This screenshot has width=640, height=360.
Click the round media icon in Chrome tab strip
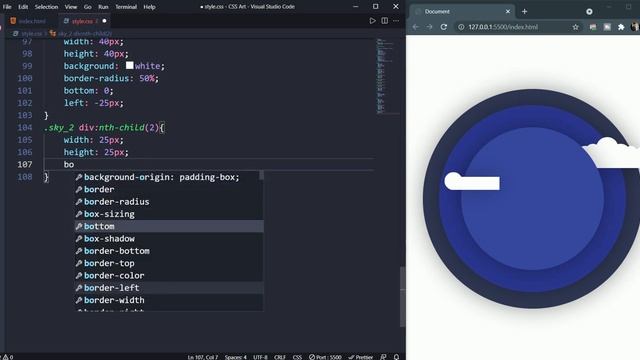click(x=589, y=11)
